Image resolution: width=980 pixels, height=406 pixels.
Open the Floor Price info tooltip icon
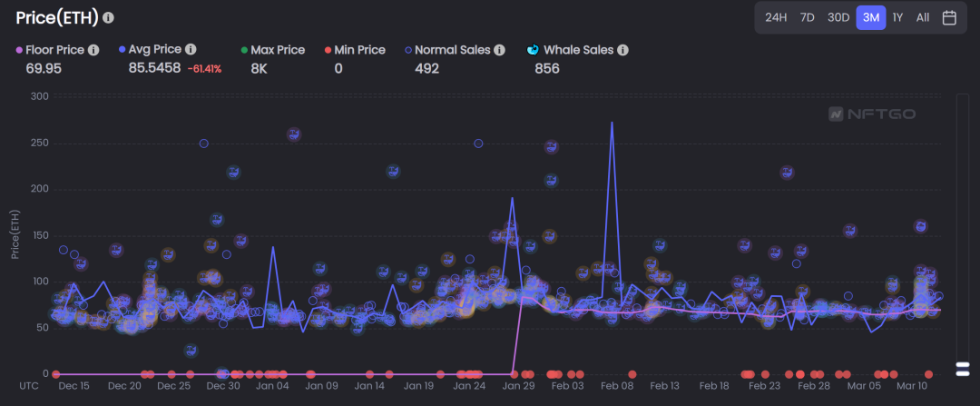(x=93, y=50)
